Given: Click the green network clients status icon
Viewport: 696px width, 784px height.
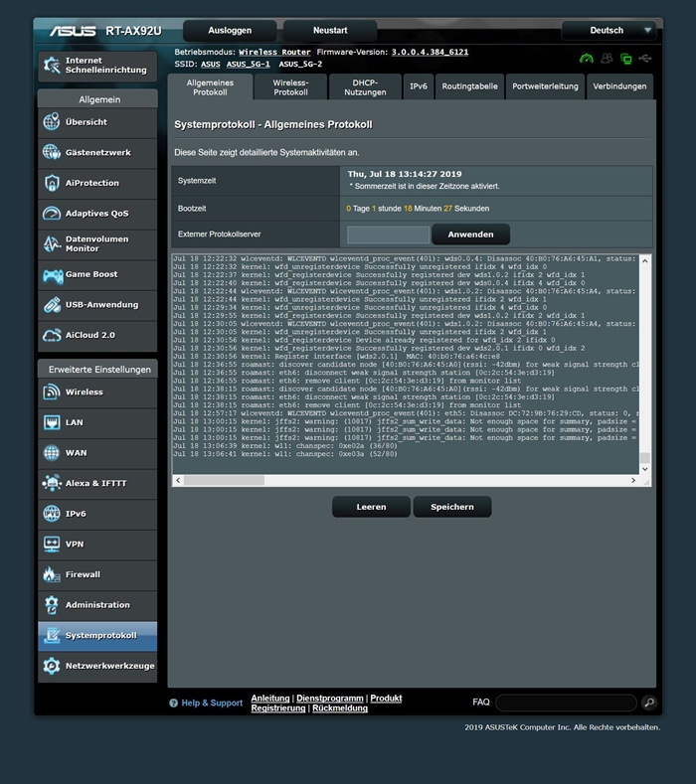Looking at the screenshot, I should pyautogui.click(x=626, y=59).
